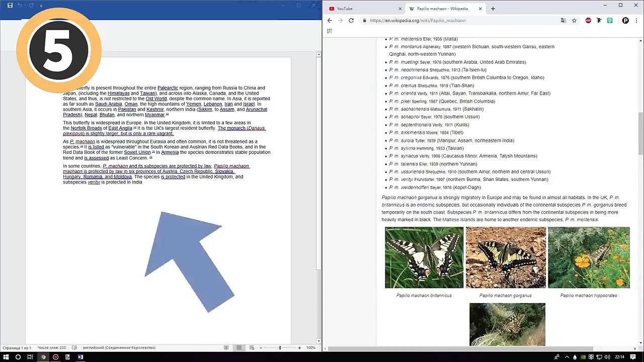The height and width of the screenshot is (362, 644).
Task: Select the Papilio machaon - Wikipedia tab
Action: coord(445,9)
